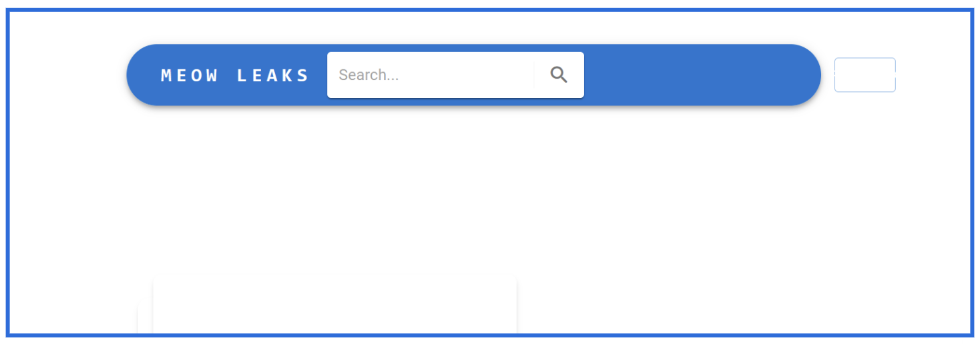Viewport: 980px width, 344px height.
Task: Run the search using the magnifier button
Action: tap(559, 75)
